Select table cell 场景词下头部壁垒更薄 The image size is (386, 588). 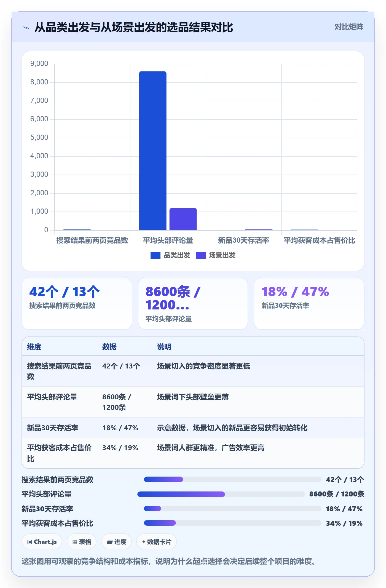tap(193, 397)
